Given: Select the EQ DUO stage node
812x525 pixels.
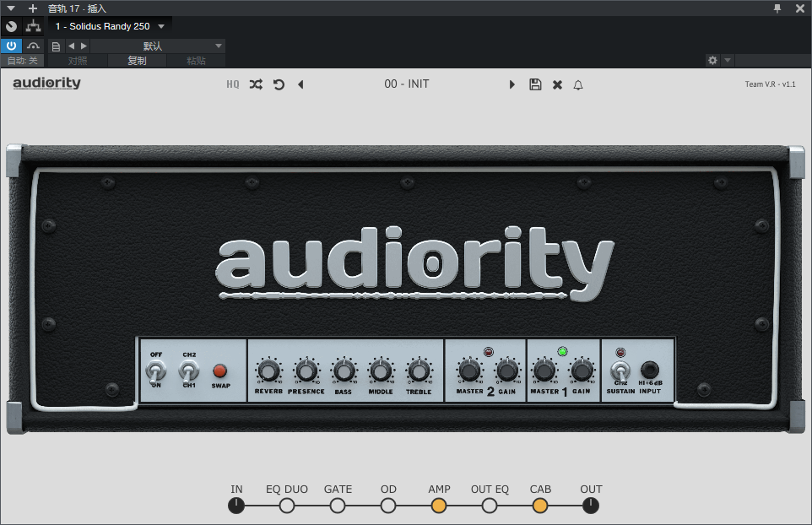Looking at the screenshot, I should 287,506.
